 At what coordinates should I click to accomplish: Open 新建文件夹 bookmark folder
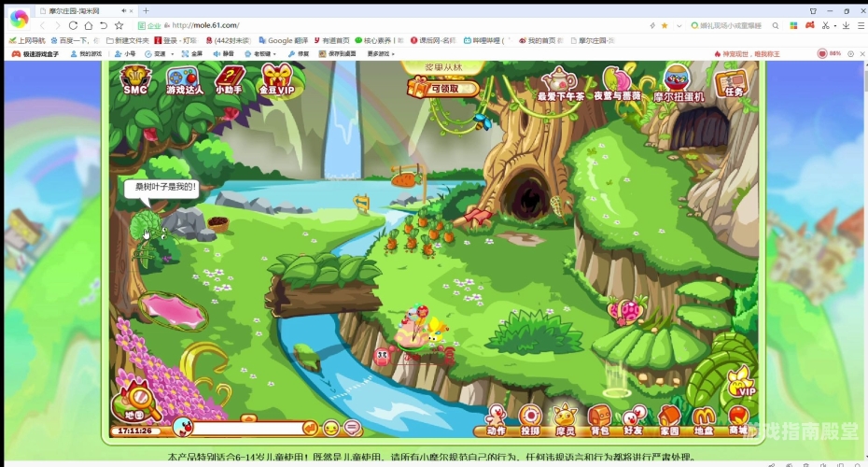(127, 40)
